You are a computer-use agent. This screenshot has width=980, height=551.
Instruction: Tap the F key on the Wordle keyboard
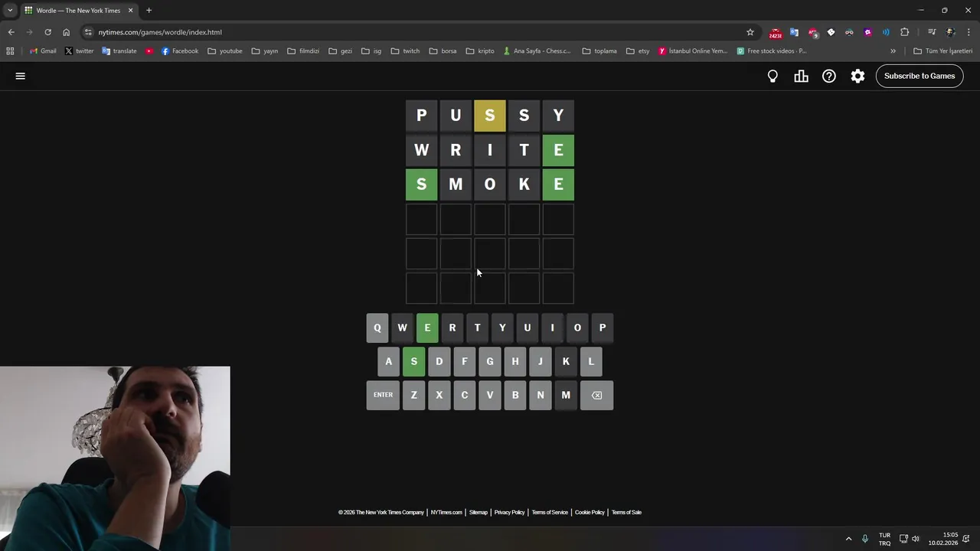[x=465, y=361]
